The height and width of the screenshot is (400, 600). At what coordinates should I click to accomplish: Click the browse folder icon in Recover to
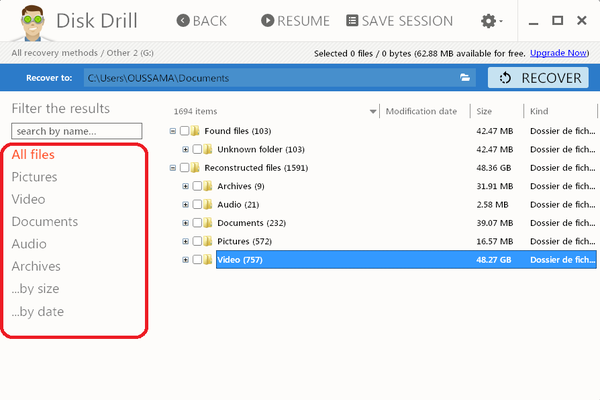coord(465,77)
